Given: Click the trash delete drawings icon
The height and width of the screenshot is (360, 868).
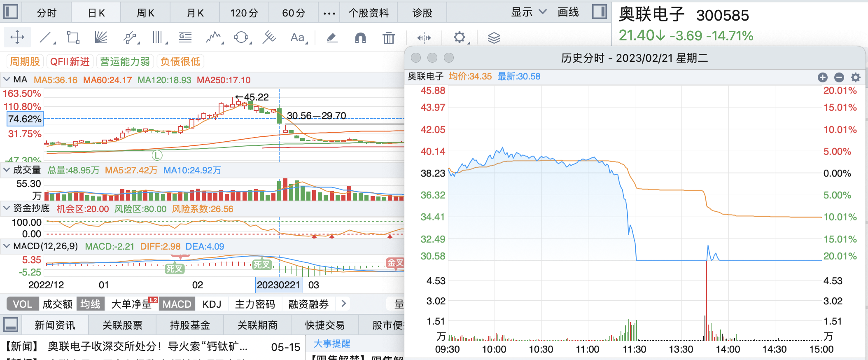Looking at the screenshot, I should [388, 37].
